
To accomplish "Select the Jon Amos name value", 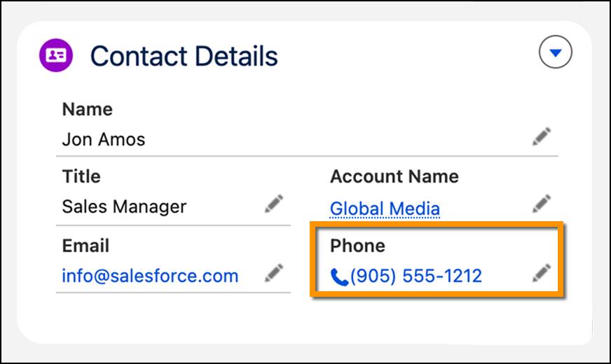I will click(x=104, y=139).
